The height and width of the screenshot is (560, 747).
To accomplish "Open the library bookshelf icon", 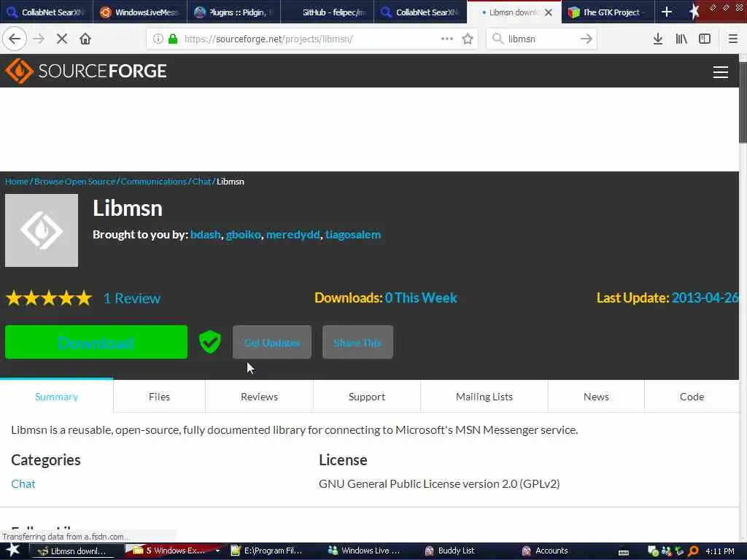I will pos(681,39).
